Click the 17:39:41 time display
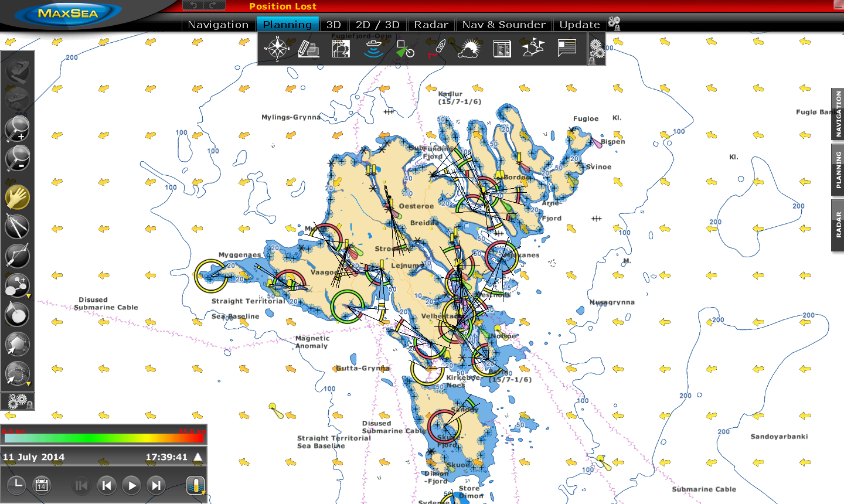The height and width of the screenshot is (504, 844). point(166,457)
